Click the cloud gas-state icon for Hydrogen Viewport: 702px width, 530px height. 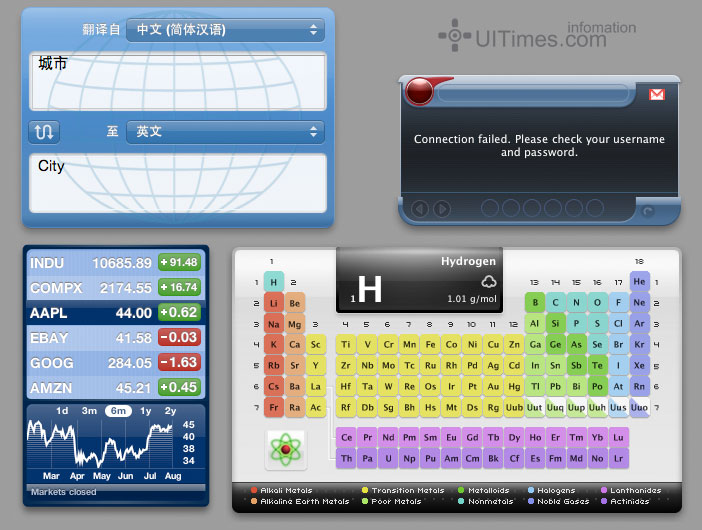[488, 282]
